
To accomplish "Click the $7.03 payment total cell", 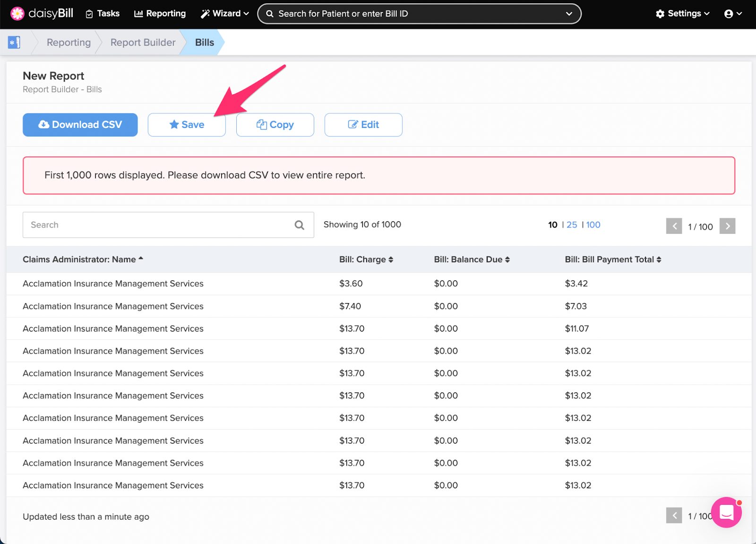I will click(576, 306).
